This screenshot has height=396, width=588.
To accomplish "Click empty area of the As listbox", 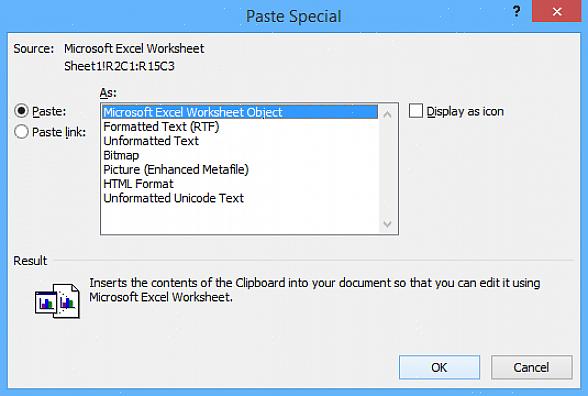I will point(240,219).
